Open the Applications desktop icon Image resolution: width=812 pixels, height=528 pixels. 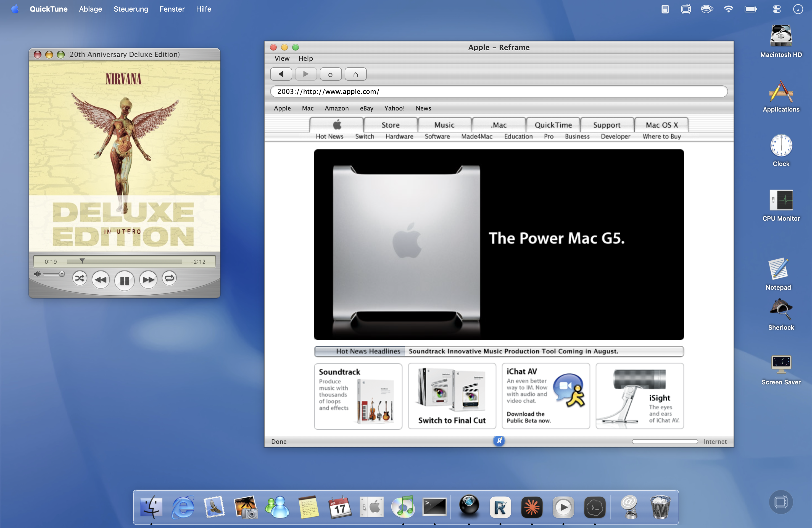tap(781, 96)
